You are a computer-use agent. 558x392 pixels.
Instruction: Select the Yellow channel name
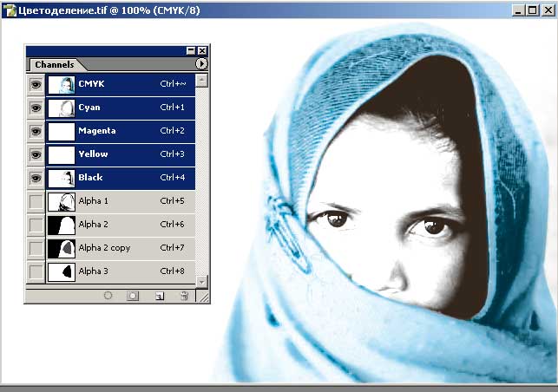(93, 154)
